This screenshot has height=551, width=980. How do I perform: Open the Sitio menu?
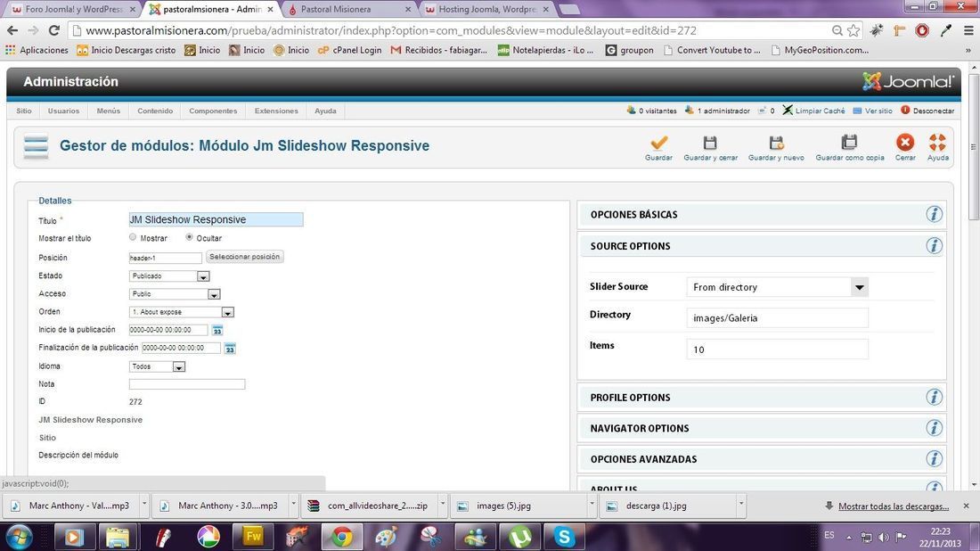[24, 111]
